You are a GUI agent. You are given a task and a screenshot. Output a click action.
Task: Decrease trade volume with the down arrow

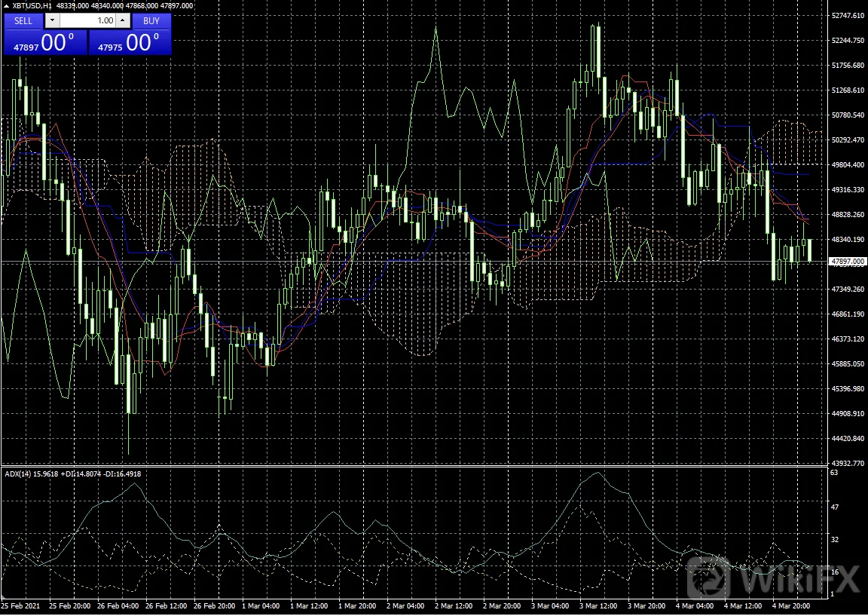[52, 21]
